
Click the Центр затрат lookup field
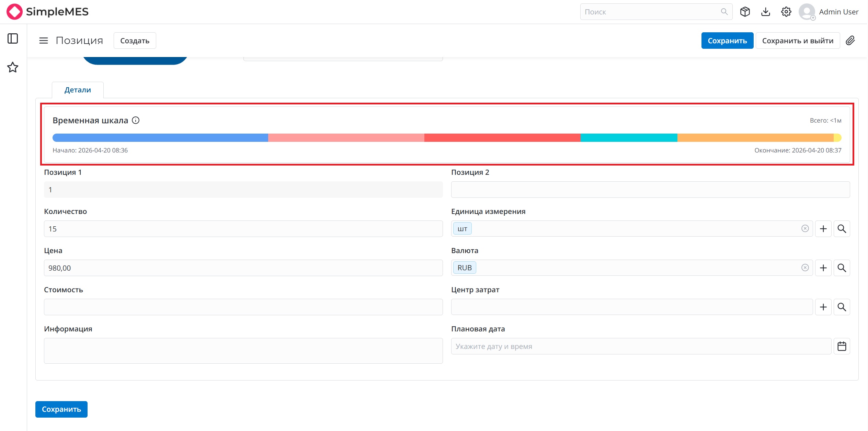tap(632, 307)
